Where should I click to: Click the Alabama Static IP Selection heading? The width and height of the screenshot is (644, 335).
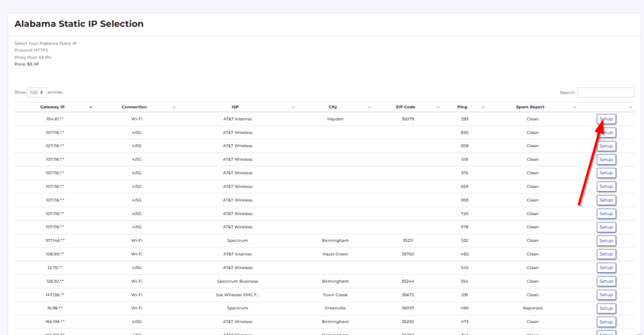(79, 24)
